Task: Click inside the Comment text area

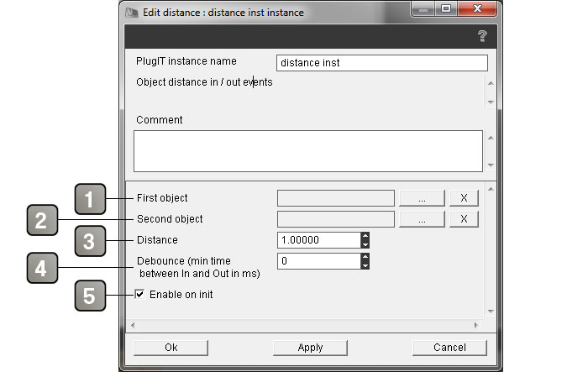Action: 308,151
